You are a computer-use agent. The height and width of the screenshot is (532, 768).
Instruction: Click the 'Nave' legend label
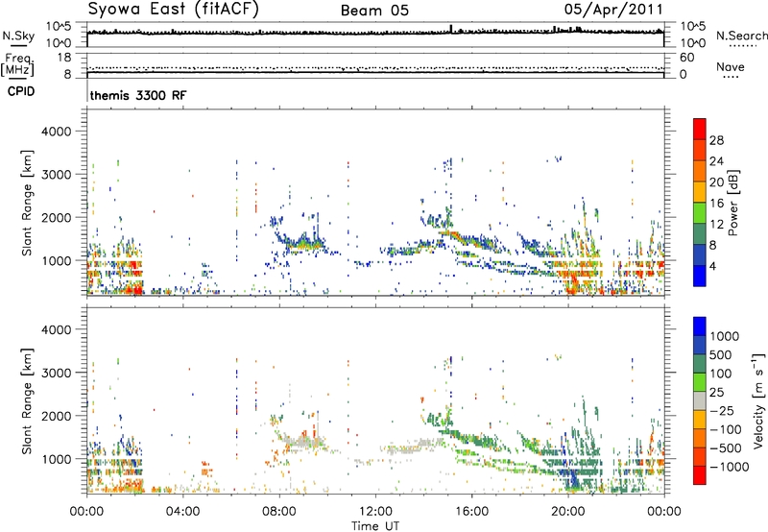(731, 66)
